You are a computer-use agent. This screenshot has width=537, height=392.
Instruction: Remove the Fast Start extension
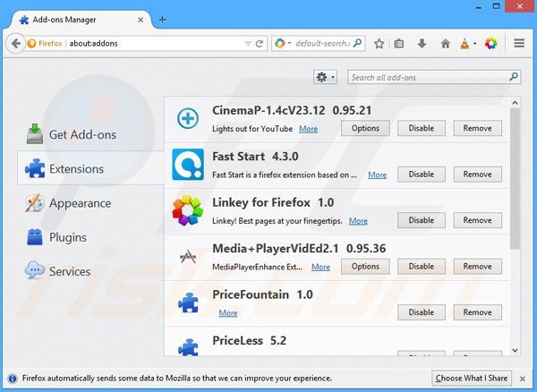477,175
